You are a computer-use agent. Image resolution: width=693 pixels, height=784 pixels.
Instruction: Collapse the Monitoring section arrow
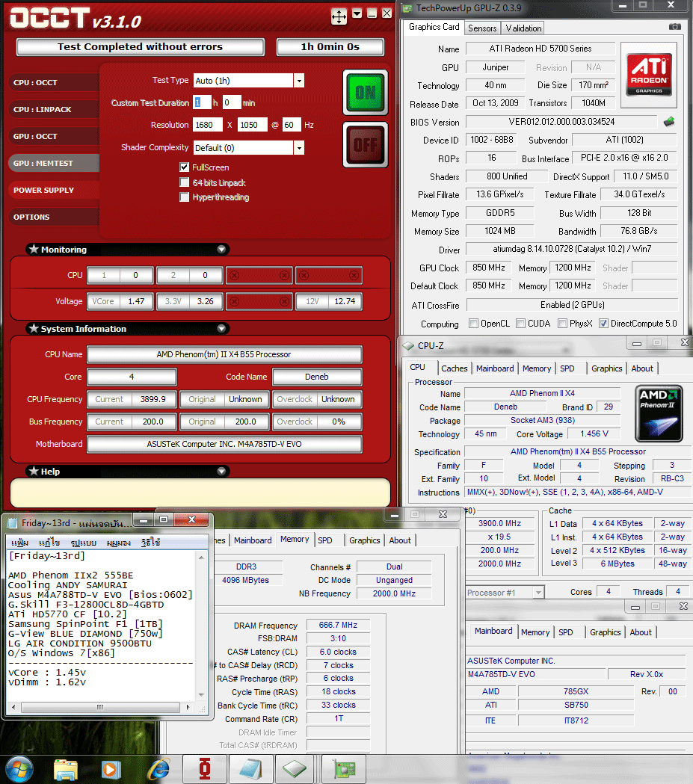tap(221, 249)
